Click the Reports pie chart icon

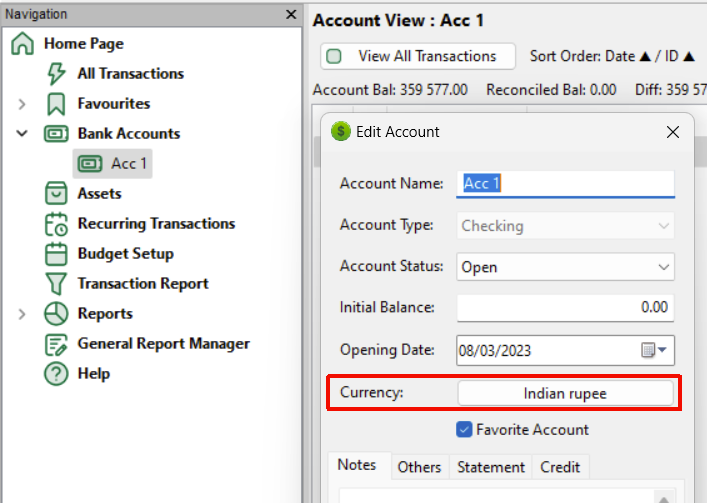[56, 314]
